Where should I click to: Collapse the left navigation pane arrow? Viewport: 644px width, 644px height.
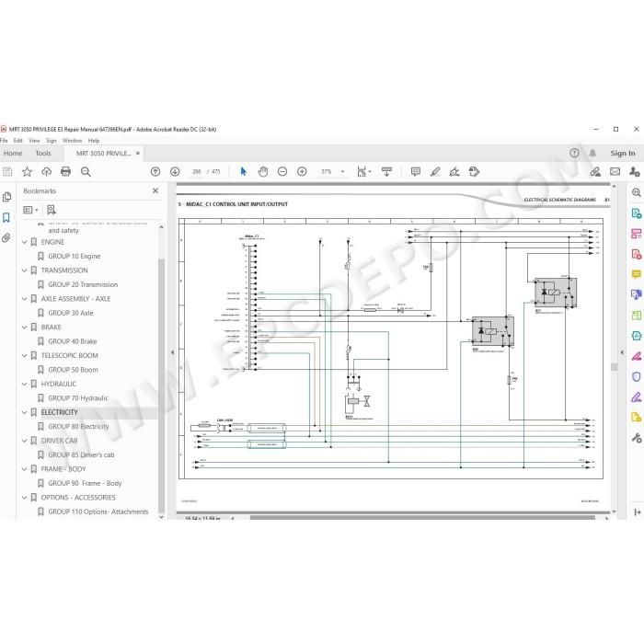(x=173, y=352)
